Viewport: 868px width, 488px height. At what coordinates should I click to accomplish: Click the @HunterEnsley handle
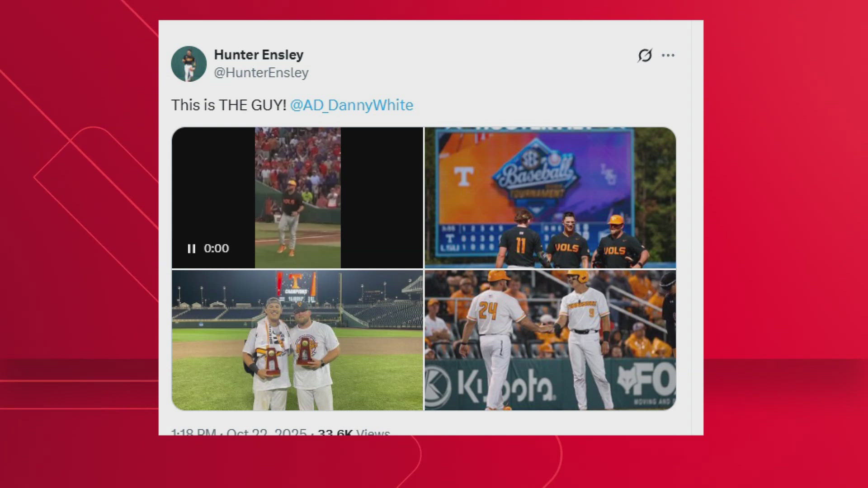261,73
